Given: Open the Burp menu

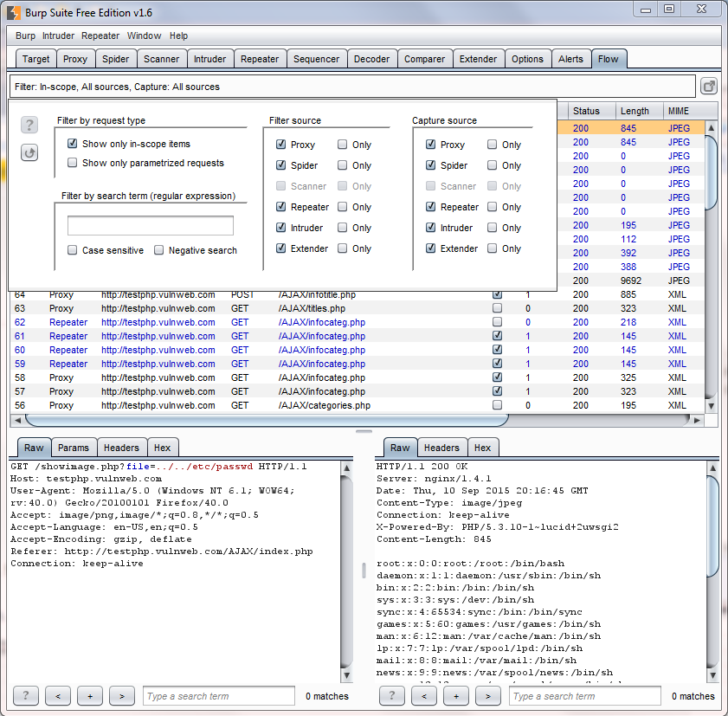Looking at the screenshot, I should point(25,35).
